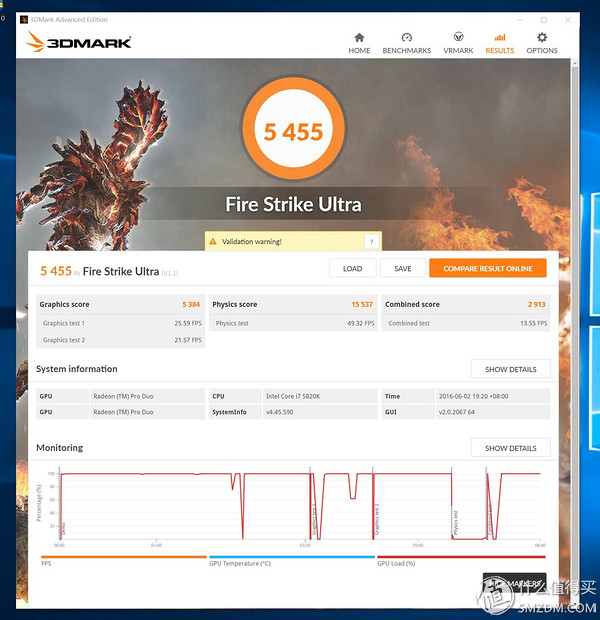Image resolution: width=600 pixels, height=620 pixels.
Task: Click the 3DMark logo
Action: [79, 42]
